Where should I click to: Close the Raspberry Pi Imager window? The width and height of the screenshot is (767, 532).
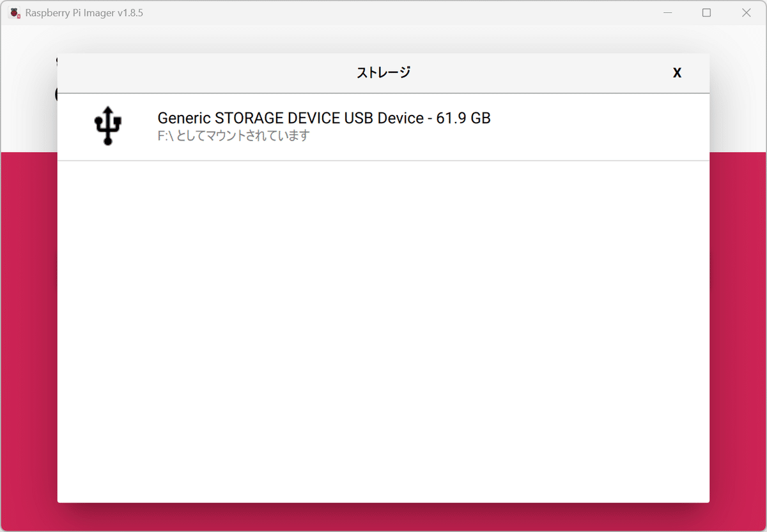(x=746, y=13)
